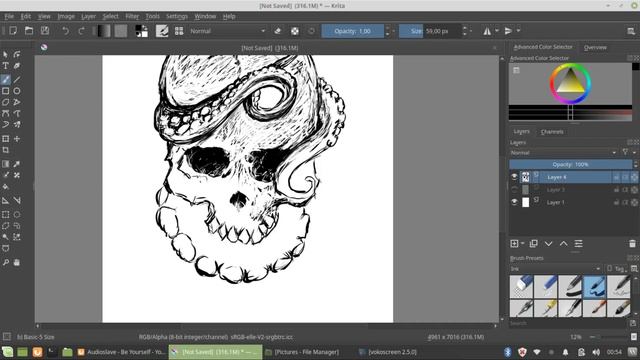
Task: Select the Freehand Brush tool
Action: (x=6, y=80)
